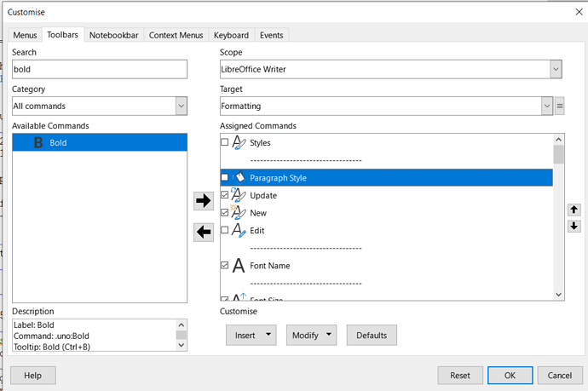
Task: Switch to the Keyboard tab
Action: pyautogui.click(x=231, y=35)
